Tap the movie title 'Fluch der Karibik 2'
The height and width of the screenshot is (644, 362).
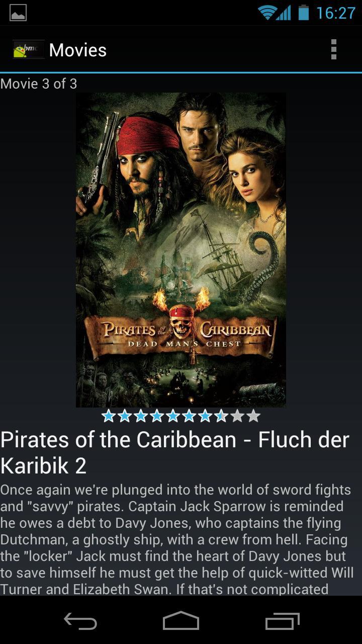pyautogui.click(x=175, y=453)
